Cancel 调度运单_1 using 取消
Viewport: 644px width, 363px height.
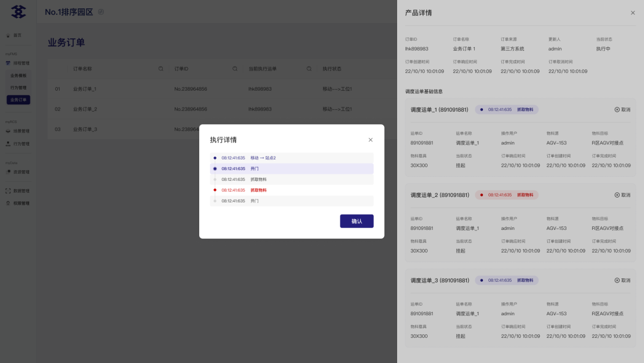click(x=622, y=110)
